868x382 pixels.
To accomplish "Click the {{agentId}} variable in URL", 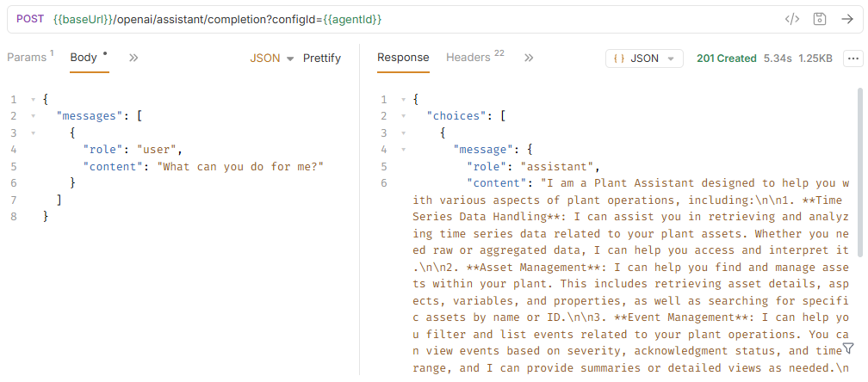I will coord(353,19).
